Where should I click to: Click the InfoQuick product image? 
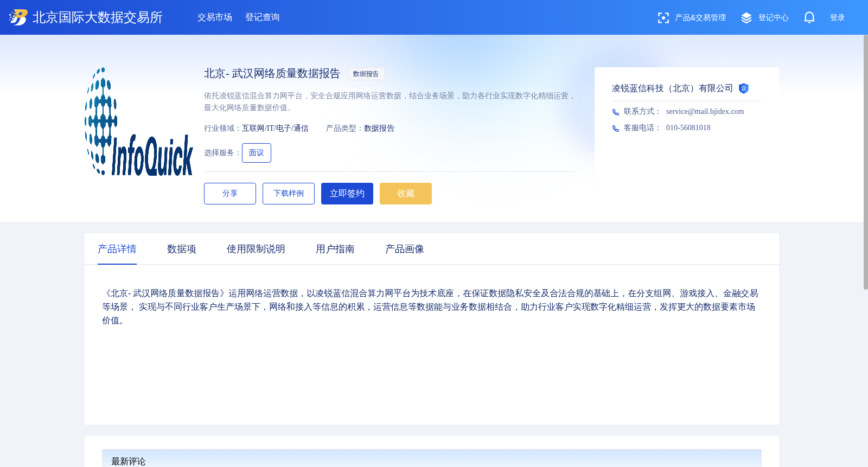click(x=139, y=121)
